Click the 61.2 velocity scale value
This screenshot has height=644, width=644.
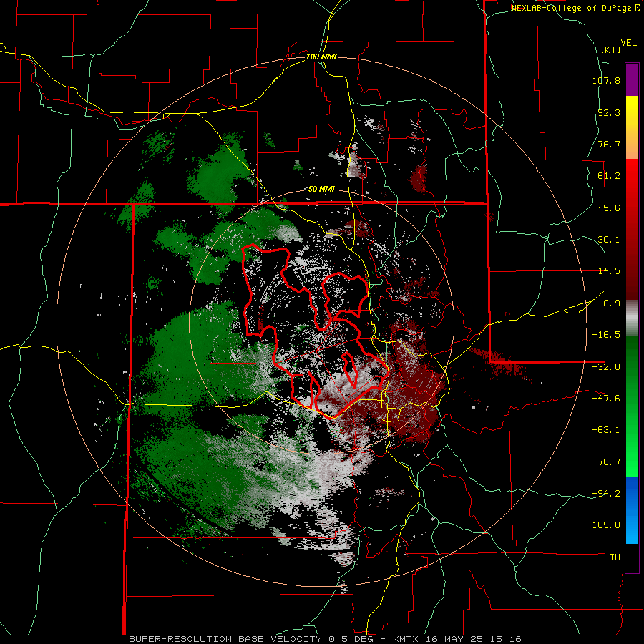coord(609,176)
